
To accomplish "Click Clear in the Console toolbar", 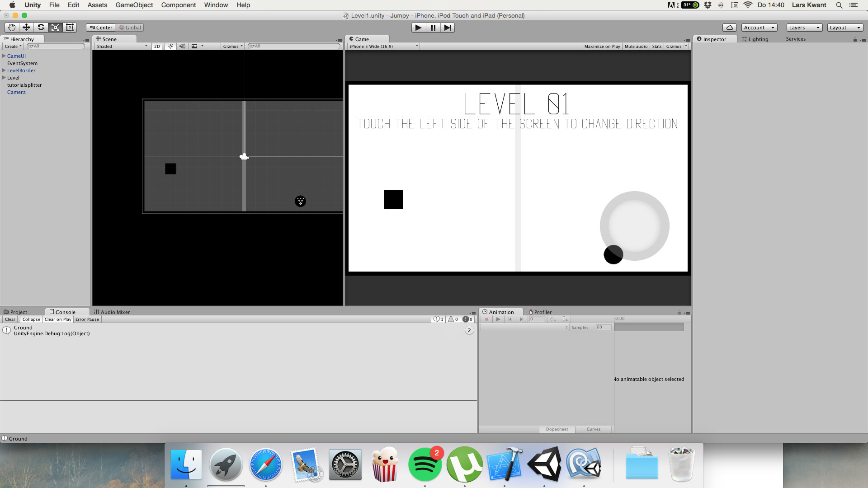I will click(9, 319).
